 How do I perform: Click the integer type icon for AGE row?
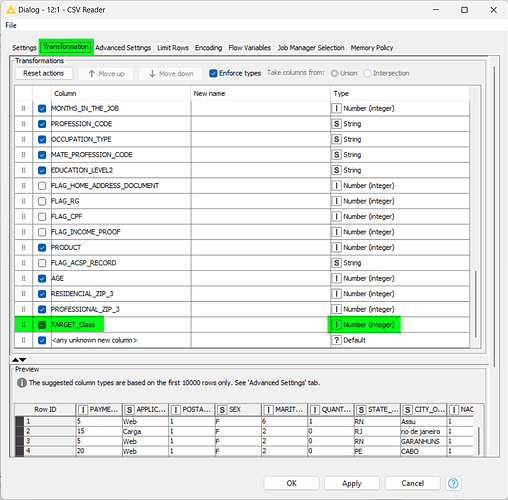[336, 278]
